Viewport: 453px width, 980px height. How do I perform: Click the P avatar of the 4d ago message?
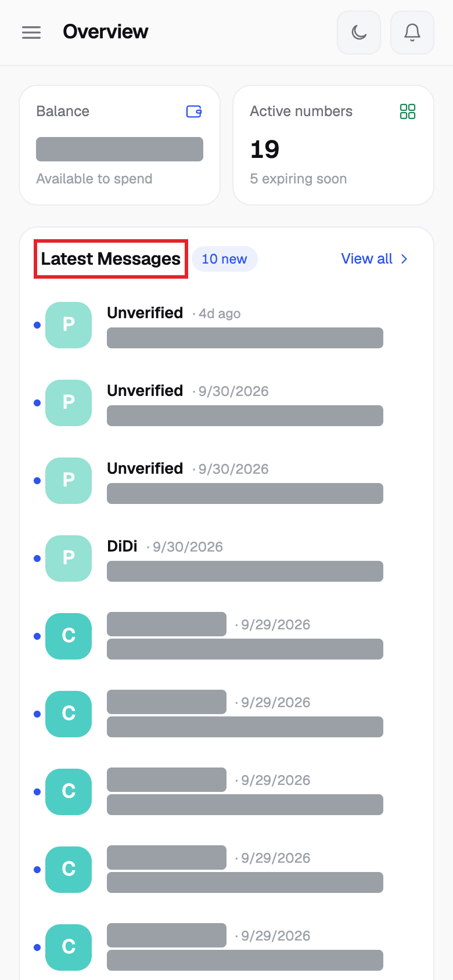[x=69, y=325]
